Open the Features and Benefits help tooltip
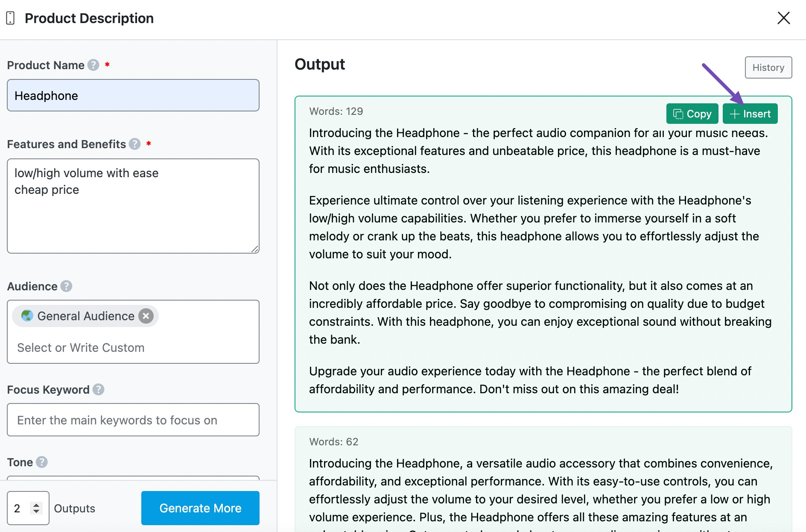Viewport: 806px width, 532px height. click(x=134, y=144)
